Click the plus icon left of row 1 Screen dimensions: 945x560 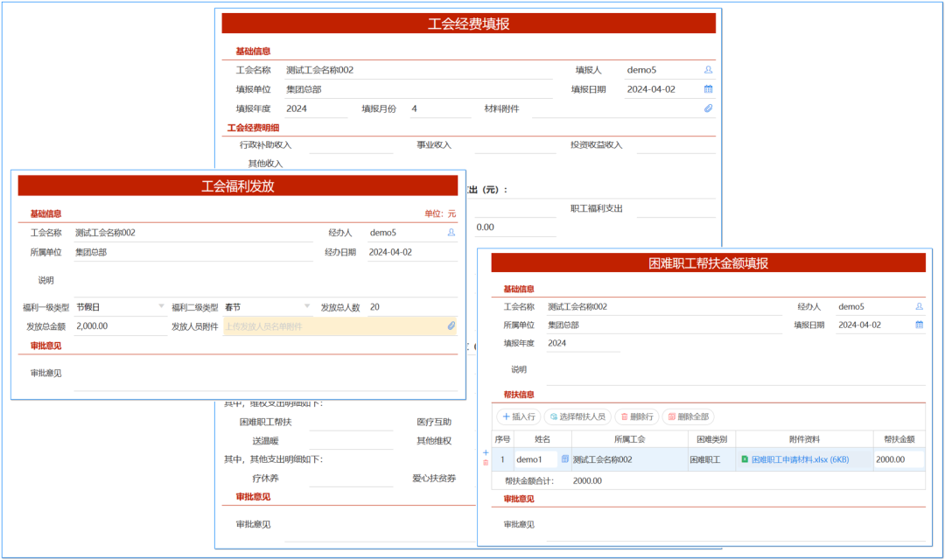point(486,452)
